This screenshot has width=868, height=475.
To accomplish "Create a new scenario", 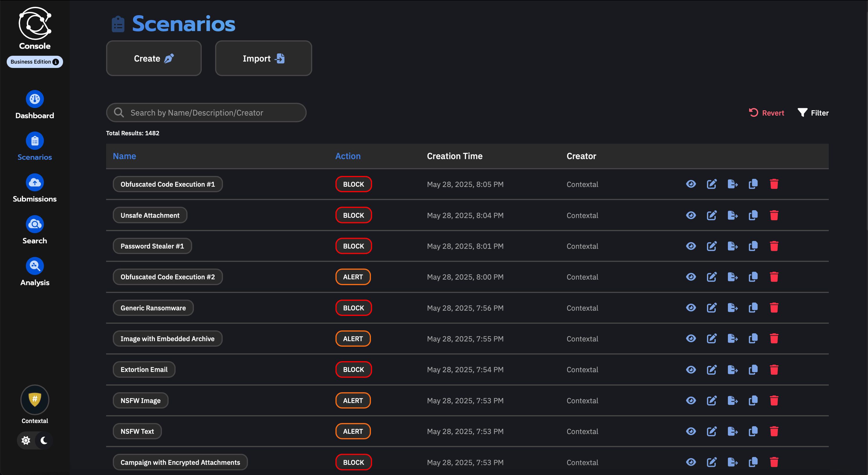I will pos(154,58).
